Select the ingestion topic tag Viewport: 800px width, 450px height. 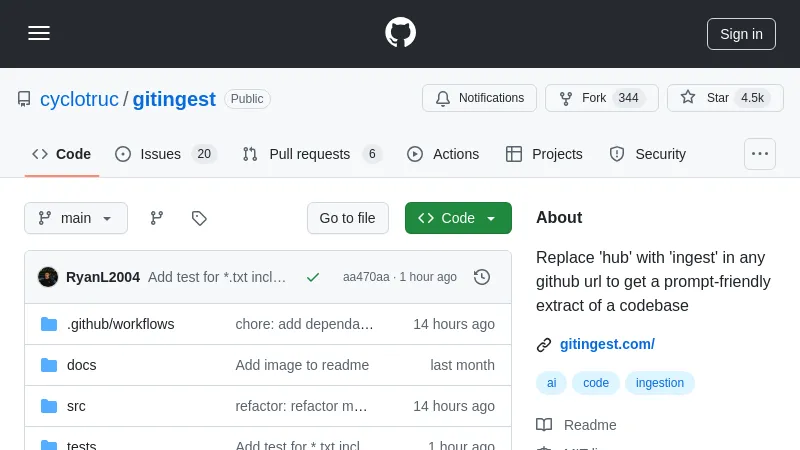660,383
